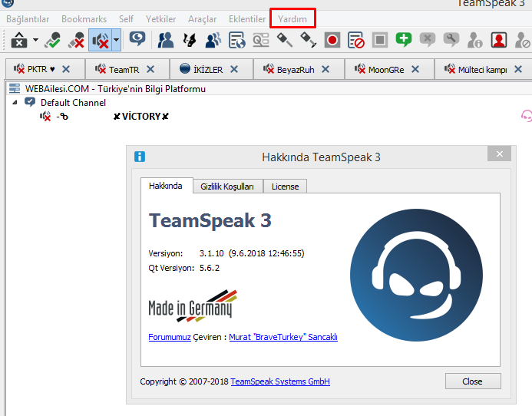The width and height of the screenshot is (532, 416).
Task: Open Murat "BraveTurkey" Sancaklı link
Action: [x=283, y=337]
